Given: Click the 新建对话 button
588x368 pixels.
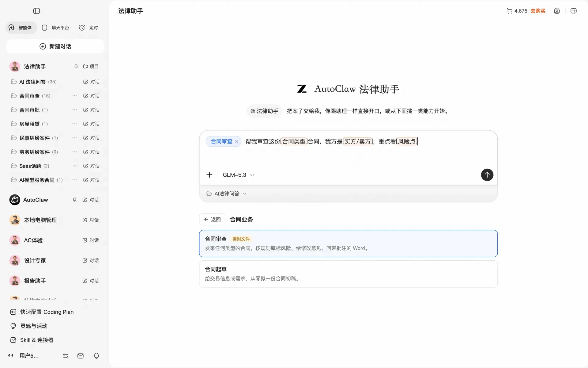Looking at the screenshot, I should click(55, 46).
